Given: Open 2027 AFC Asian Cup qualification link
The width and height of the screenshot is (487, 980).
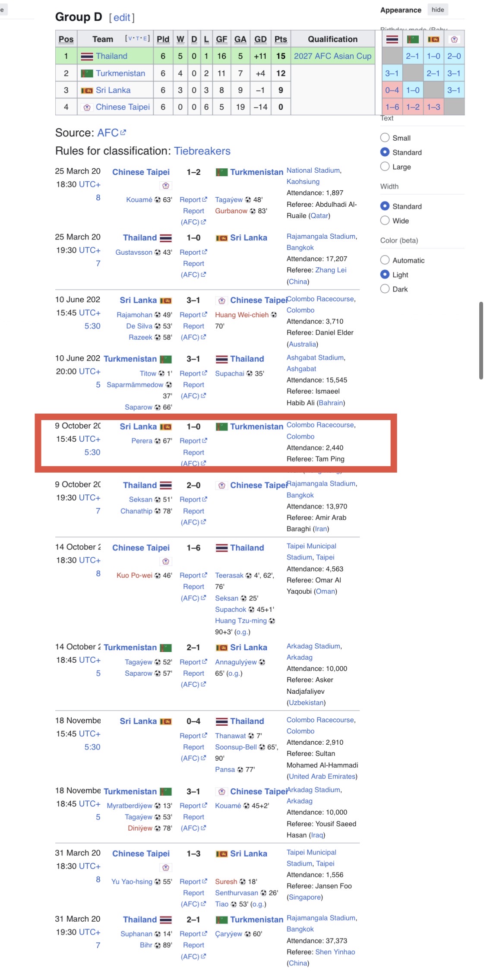Looking at the screenshot, I should (x=332, y=56).
